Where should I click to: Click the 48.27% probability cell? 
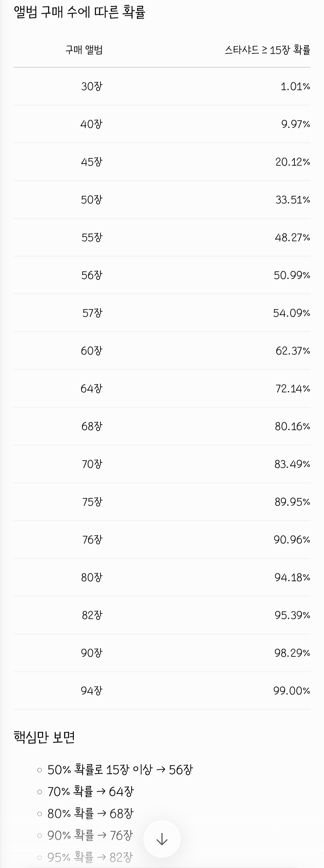point(292,237)
